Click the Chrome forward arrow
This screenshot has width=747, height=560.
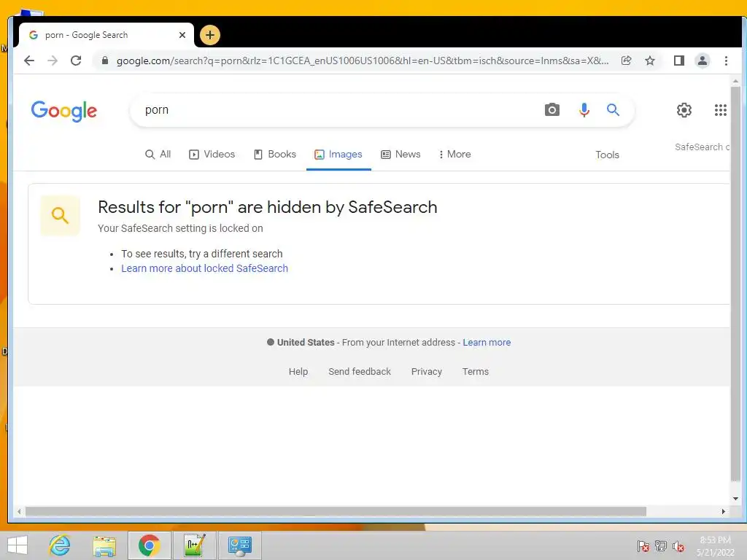point(53,61)
